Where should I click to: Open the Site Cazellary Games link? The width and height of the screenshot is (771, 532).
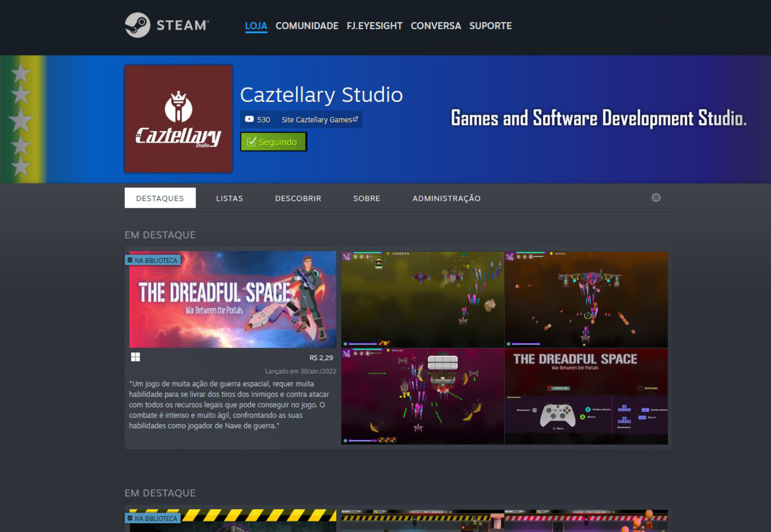pos(317,120)
